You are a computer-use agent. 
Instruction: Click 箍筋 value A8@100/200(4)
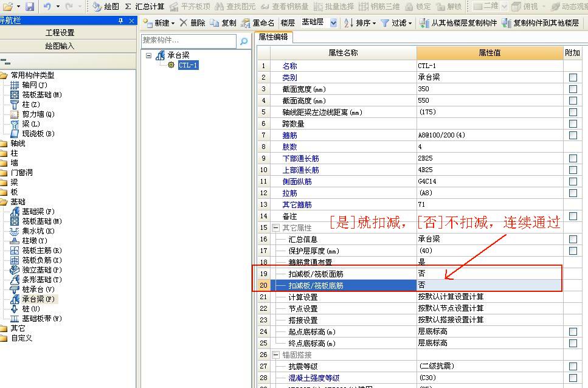(489, 136)
